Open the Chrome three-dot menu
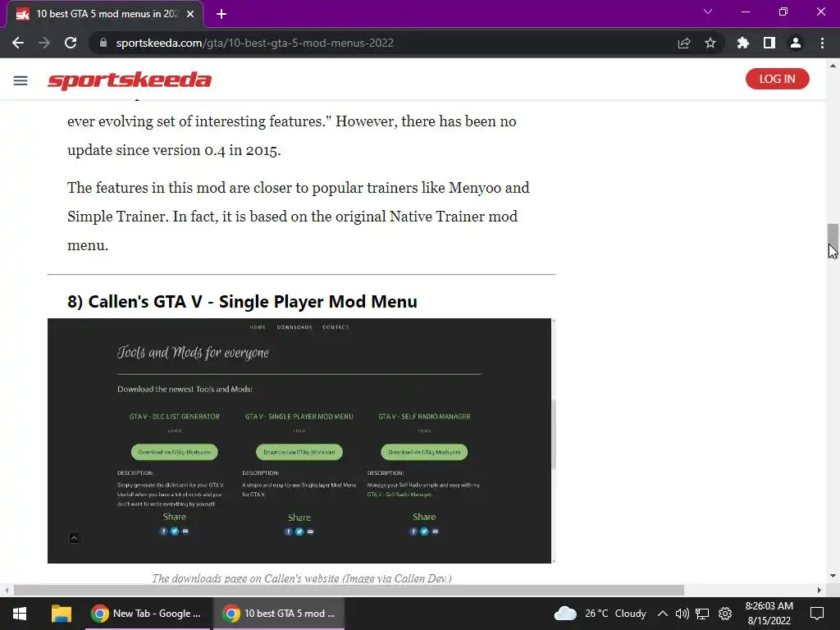 click(822, 43)
